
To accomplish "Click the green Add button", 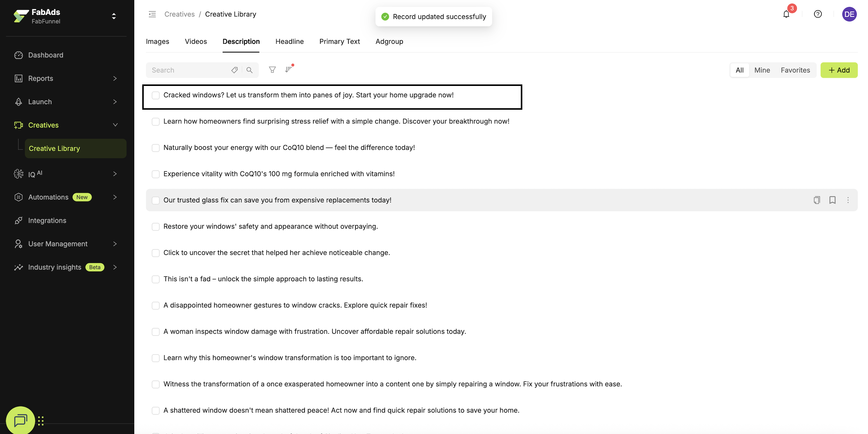I will click(x=839, y=70).
